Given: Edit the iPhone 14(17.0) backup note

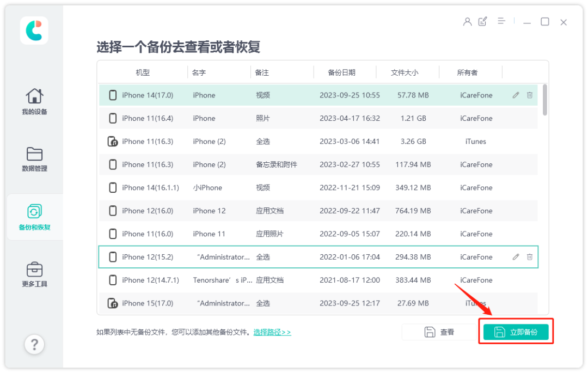Looking at the screenshot, I should click(x=516, y=95).
